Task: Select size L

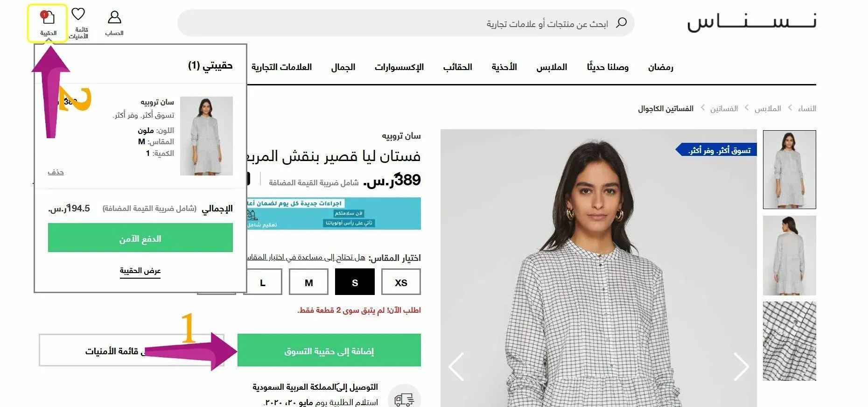Action: click(x=263, y=282)
